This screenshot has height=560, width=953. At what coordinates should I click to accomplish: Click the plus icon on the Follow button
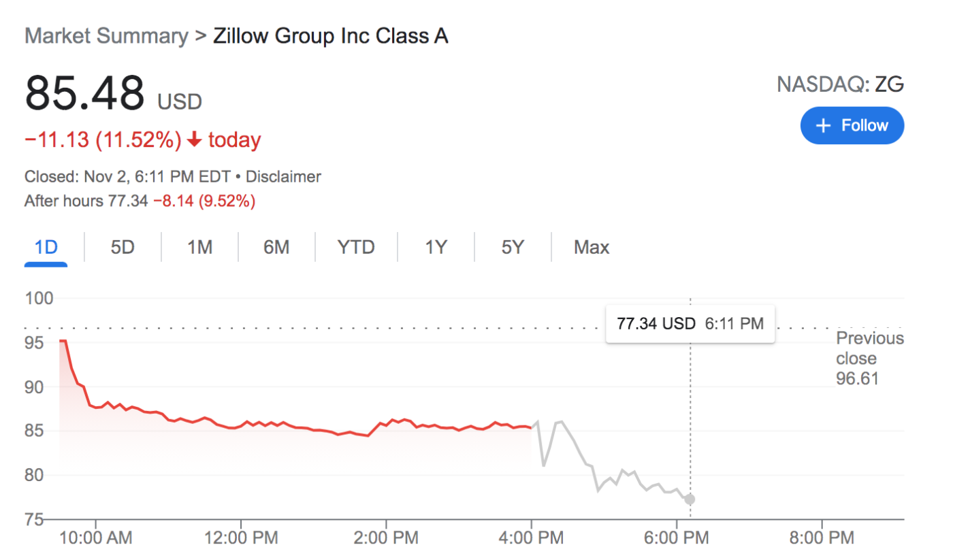tap(824, 125)
